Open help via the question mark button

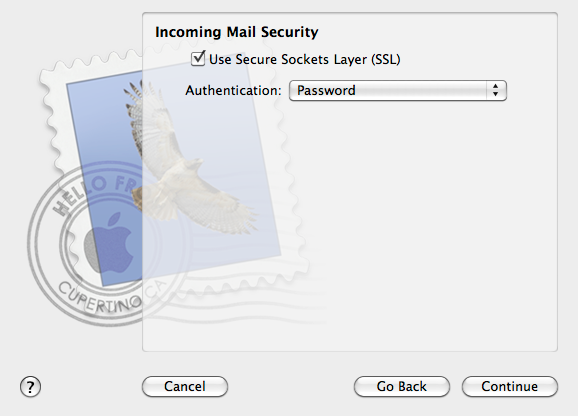tap(30, 387)
